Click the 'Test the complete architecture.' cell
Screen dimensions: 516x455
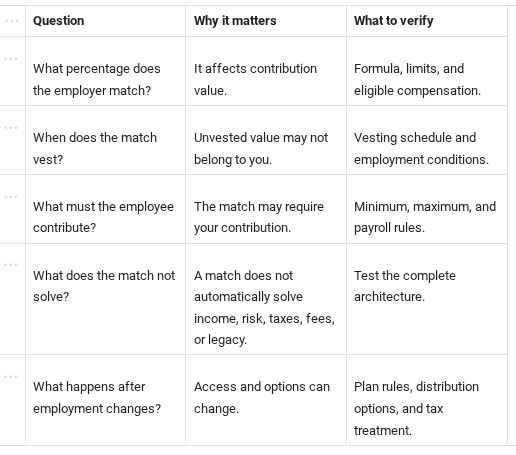[x=427, y=299]
